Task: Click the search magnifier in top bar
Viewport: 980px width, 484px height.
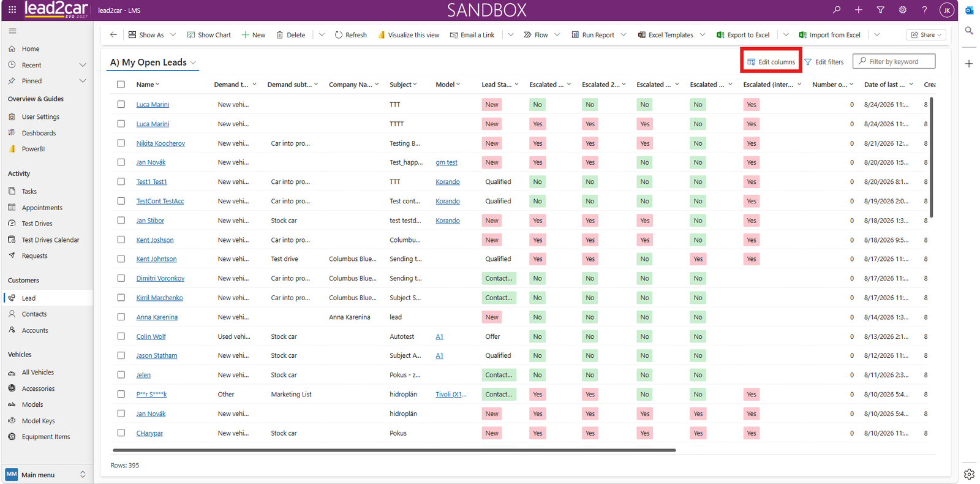Action: (837, 10)
